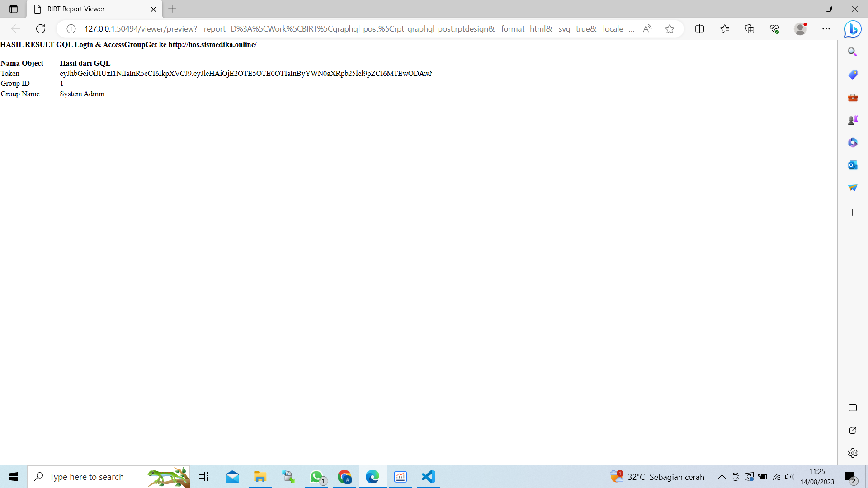This screenshot has width=868, height=488.
Task: Click the report title heading
Action: [x=128, y=45]
